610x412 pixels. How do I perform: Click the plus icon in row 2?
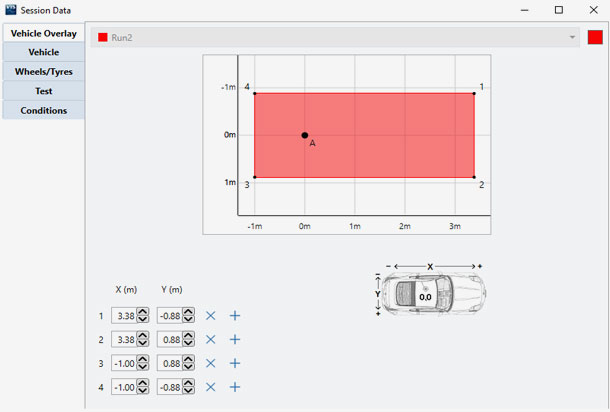click(235, 340)
